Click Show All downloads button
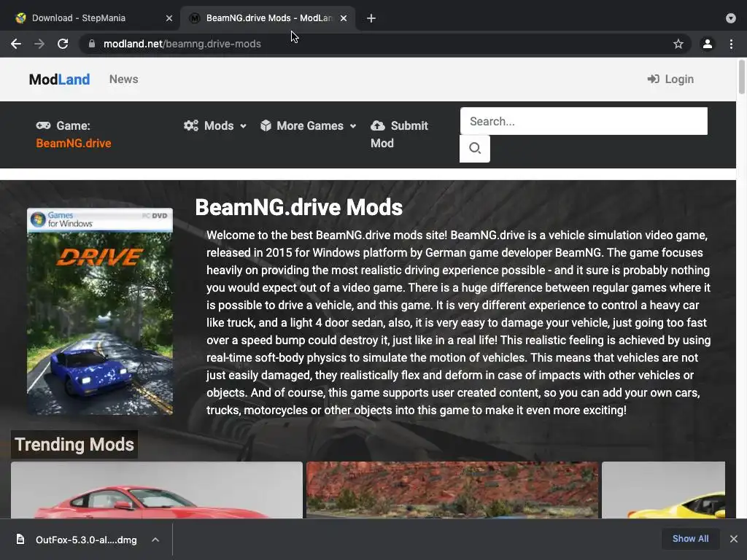Viewport: 747px width, 560px height. 690,539
